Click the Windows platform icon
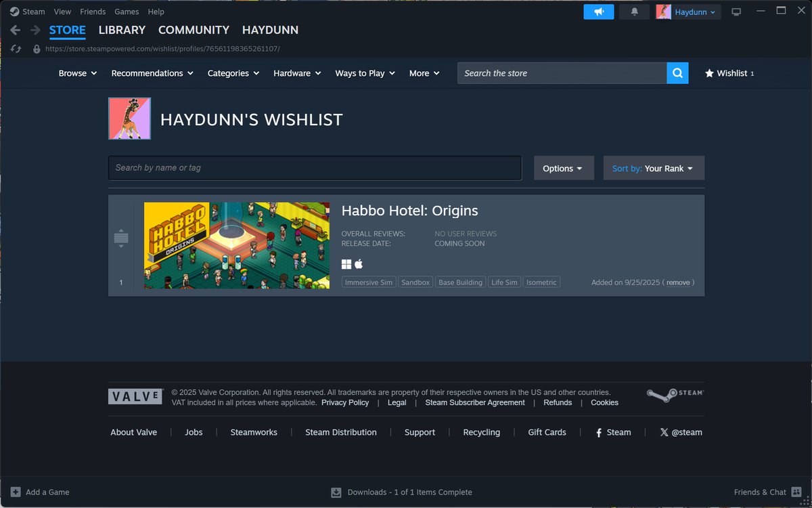This screenshot has width=812, height=508. click(x=346, y=264)
